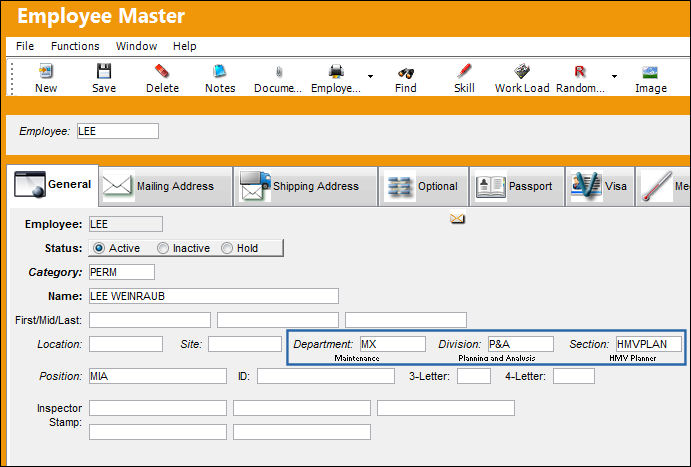
Task: Set status to Hold
Action: 227,248
